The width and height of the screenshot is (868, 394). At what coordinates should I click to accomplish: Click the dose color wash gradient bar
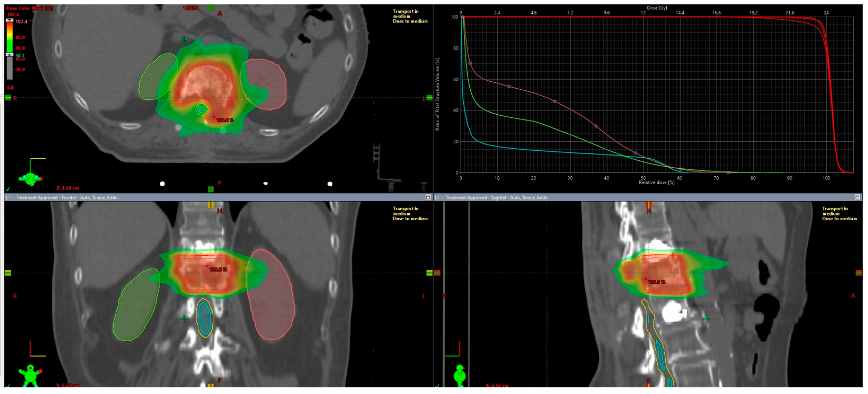[x=10, y=37]
